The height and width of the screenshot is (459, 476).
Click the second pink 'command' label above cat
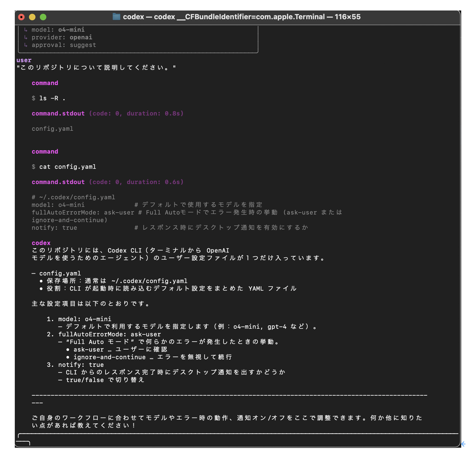45,152
